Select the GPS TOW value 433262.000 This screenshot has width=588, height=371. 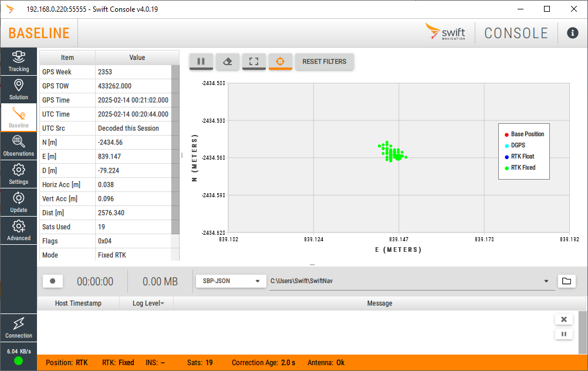click(115, 86)
